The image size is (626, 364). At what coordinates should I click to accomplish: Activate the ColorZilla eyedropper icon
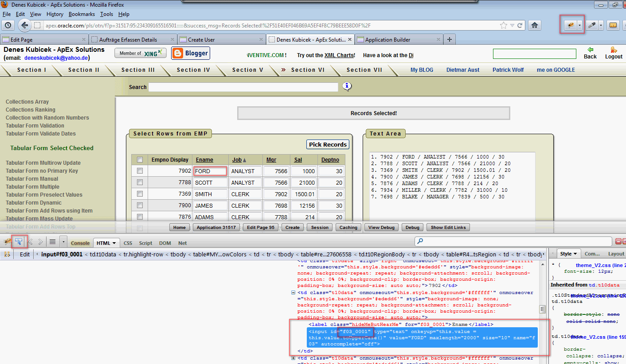coord(592,25)
